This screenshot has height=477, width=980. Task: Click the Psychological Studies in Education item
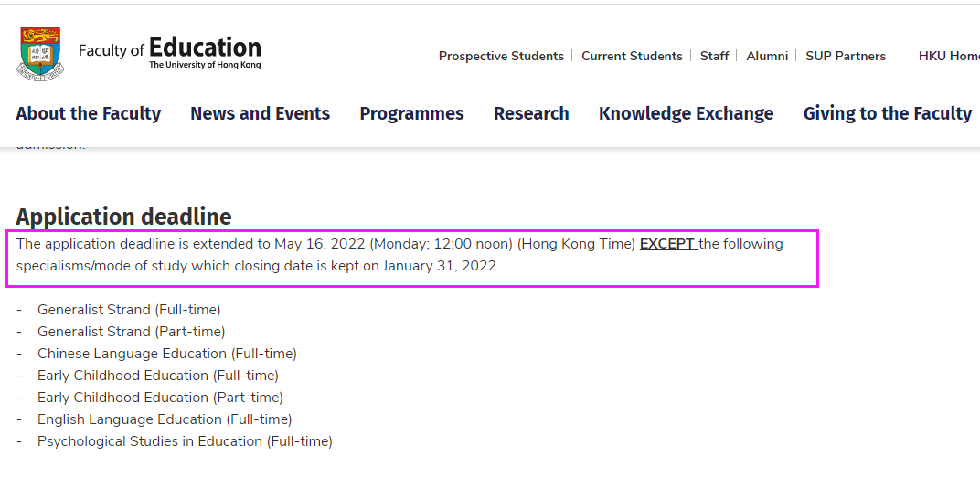(185, 441)
